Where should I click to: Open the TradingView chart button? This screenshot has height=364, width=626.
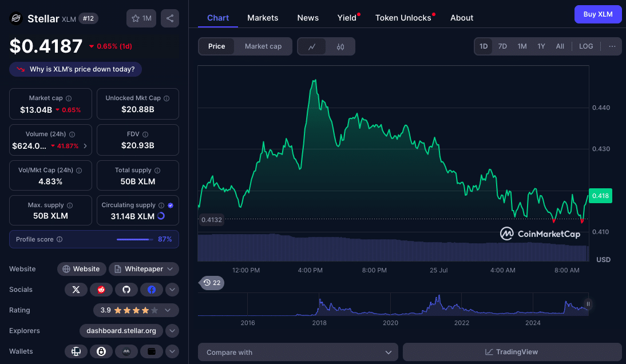click(x=512, y=352)
